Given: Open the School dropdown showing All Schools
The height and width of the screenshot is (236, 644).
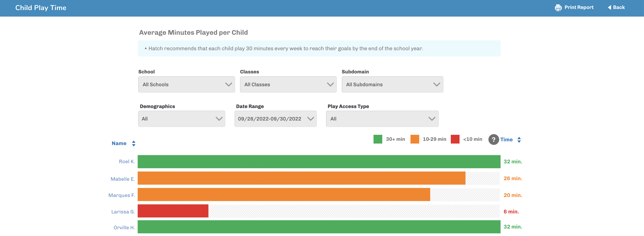Looking at the screenshot, I should click(186, 84).
